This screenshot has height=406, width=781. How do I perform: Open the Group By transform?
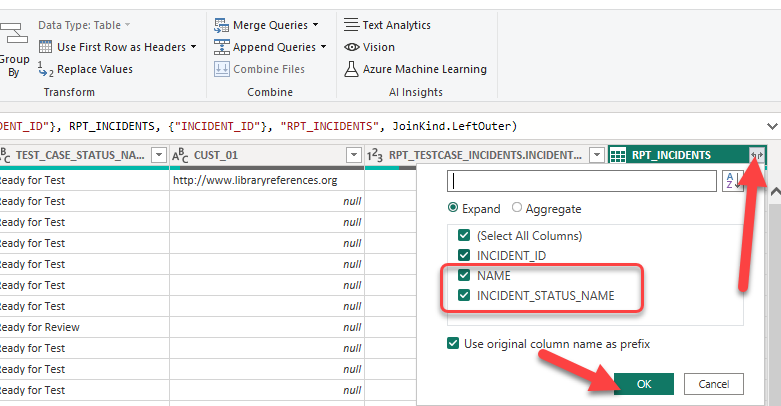click(13, 50)
